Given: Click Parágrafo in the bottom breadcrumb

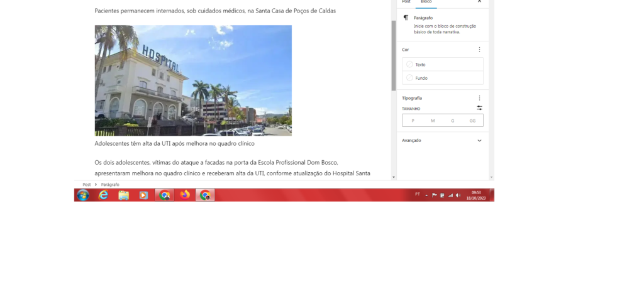Looking at the screenshot, I should [110, 185].
